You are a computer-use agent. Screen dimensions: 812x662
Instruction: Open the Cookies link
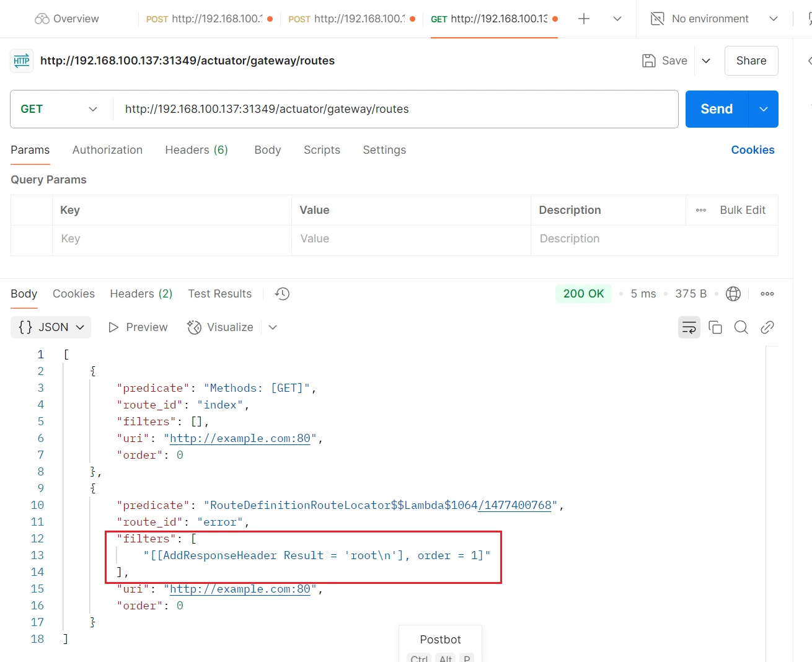pos(752,150)
